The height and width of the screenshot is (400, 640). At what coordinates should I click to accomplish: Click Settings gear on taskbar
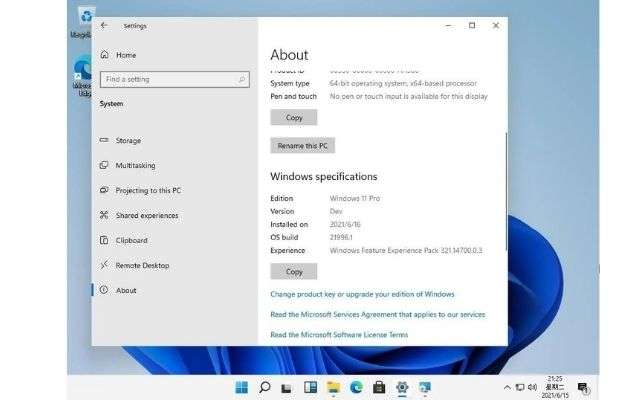(402, 387)
